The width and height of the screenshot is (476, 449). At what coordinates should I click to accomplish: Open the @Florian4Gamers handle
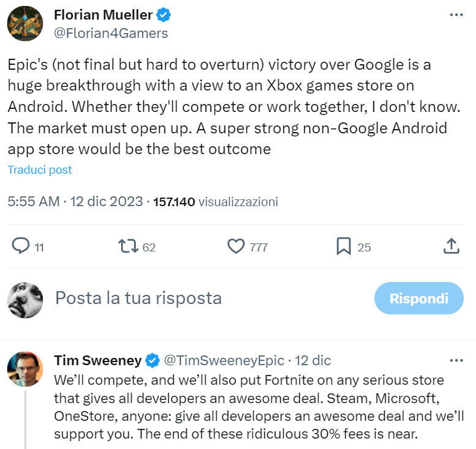[x=111, y=33]
